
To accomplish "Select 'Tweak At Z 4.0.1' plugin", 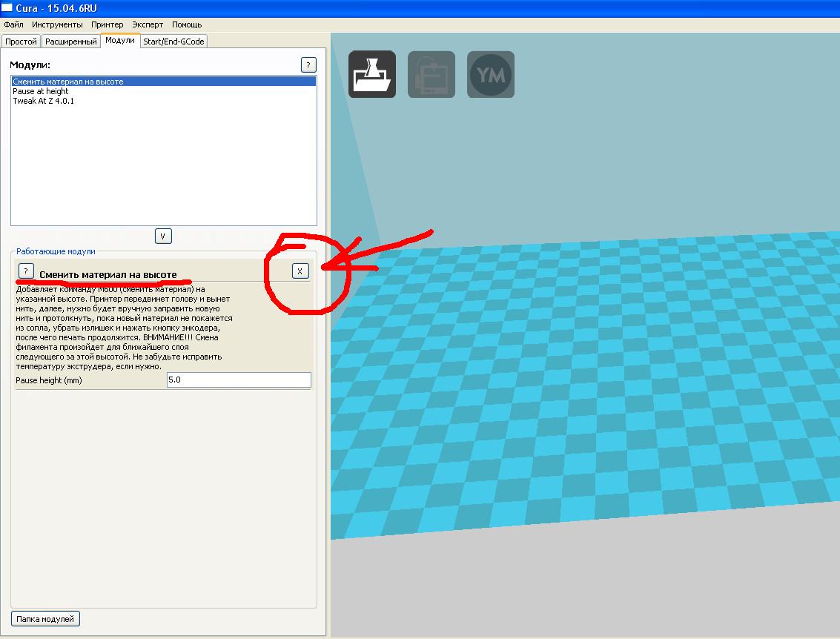I will tap(43, 101).
